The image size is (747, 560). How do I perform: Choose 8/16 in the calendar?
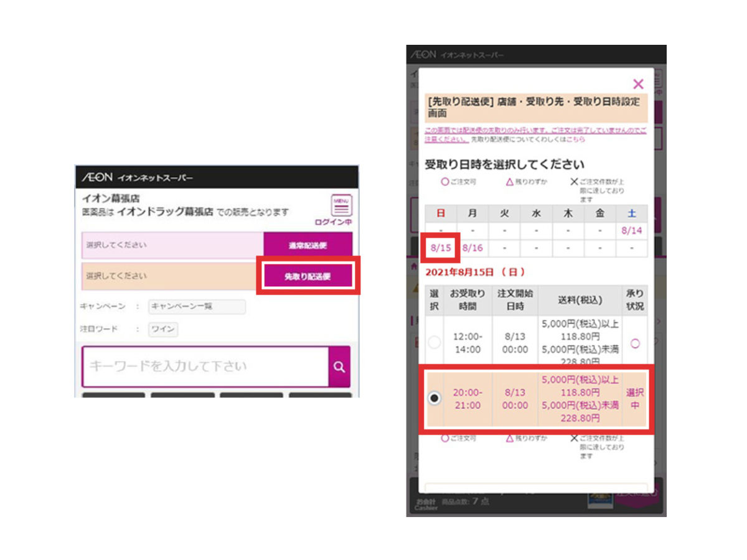472,248
